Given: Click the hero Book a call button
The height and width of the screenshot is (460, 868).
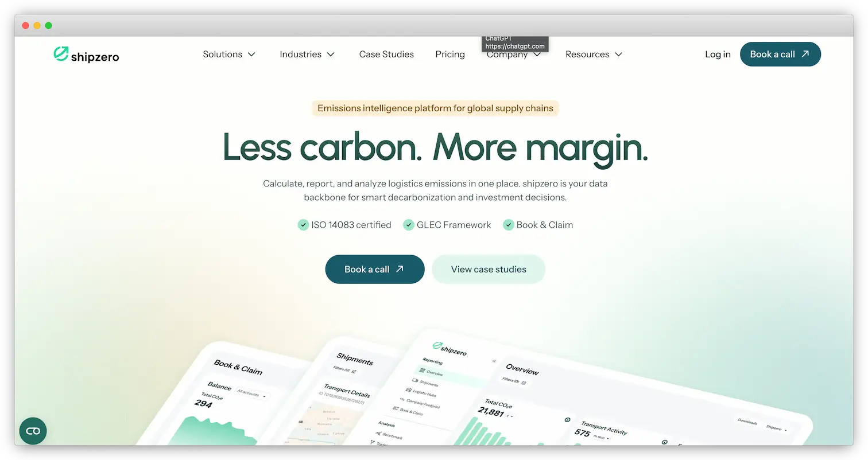Looking at the screenshot, I should click(x=375, y=270).
